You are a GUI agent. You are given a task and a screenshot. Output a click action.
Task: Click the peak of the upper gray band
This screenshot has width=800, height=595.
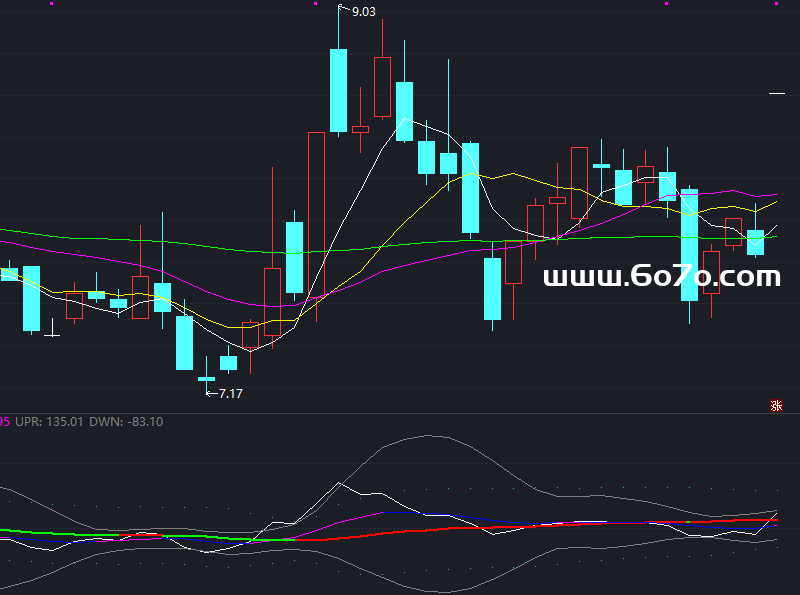pos(430,436)
